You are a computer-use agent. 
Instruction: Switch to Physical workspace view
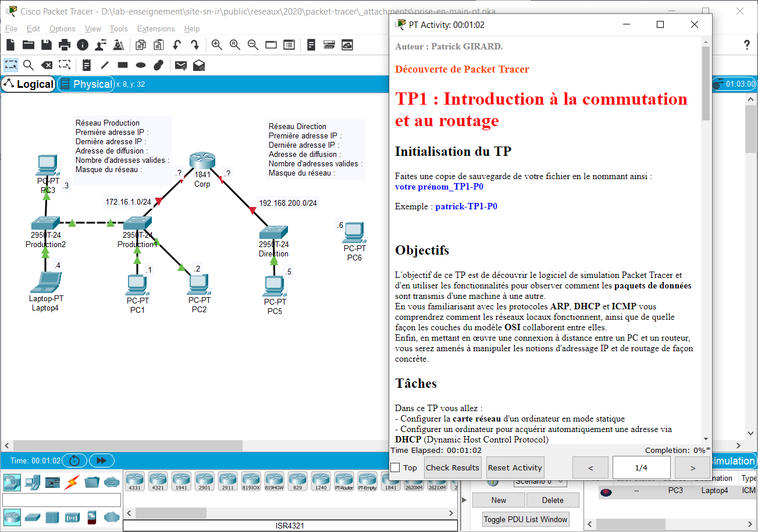pyautogui.click(x=86, y=84)
